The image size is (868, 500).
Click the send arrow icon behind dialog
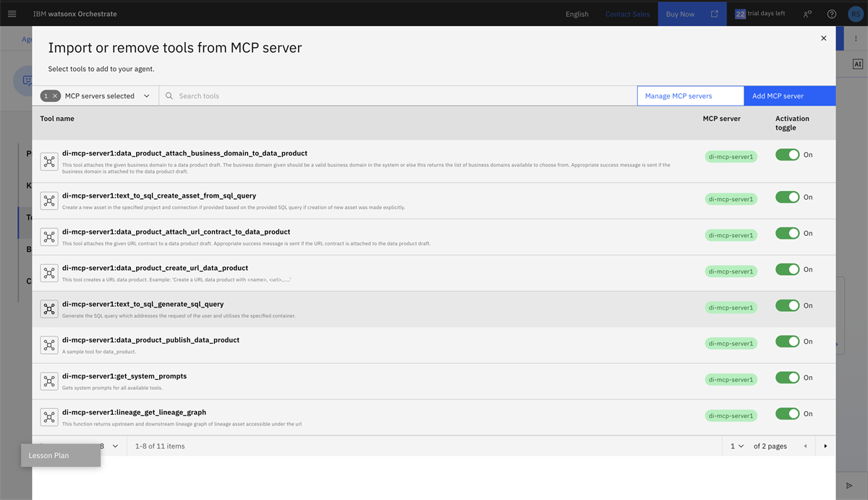click(850, 485)
